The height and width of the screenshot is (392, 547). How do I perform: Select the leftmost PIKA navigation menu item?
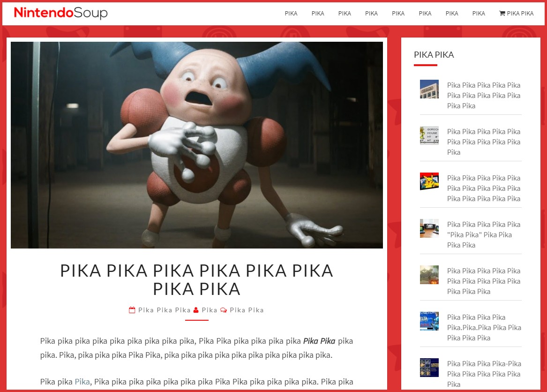click(x=291, y=13)
